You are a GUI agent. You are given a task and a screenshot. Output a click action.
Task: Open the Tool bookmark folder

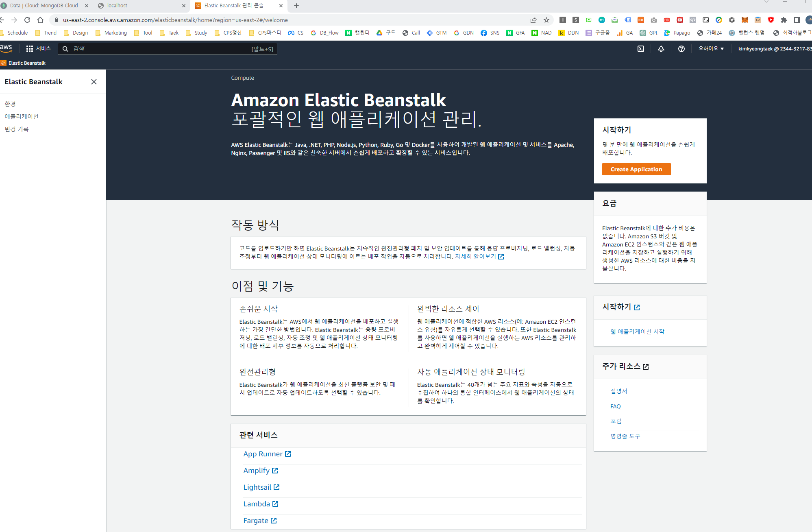coord(143,33)
